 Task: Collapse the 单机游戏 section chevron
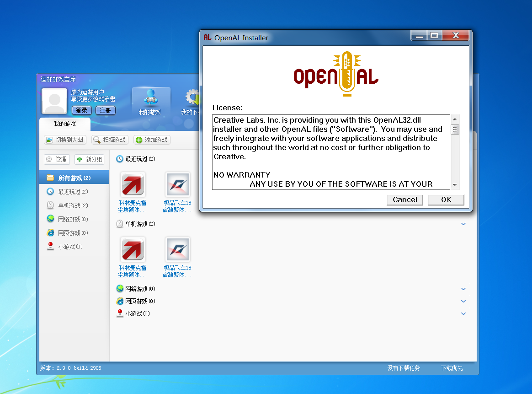click(x=463, y=224)
